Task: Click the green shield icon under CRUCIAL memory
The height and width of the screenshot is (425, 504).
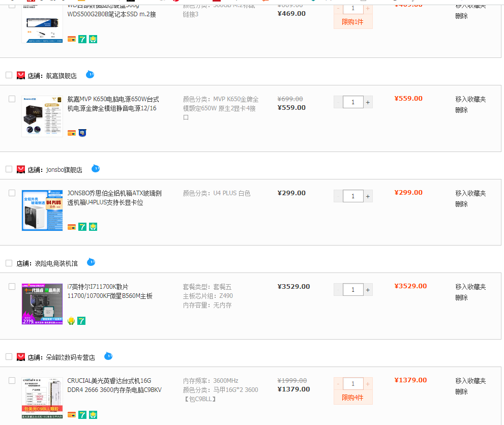Action: pos(93,415)
